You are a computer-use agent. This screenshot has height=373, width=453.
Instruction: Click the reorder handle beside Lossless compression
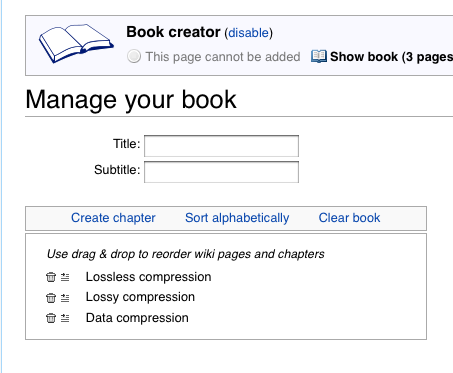(x=65, y=277)
